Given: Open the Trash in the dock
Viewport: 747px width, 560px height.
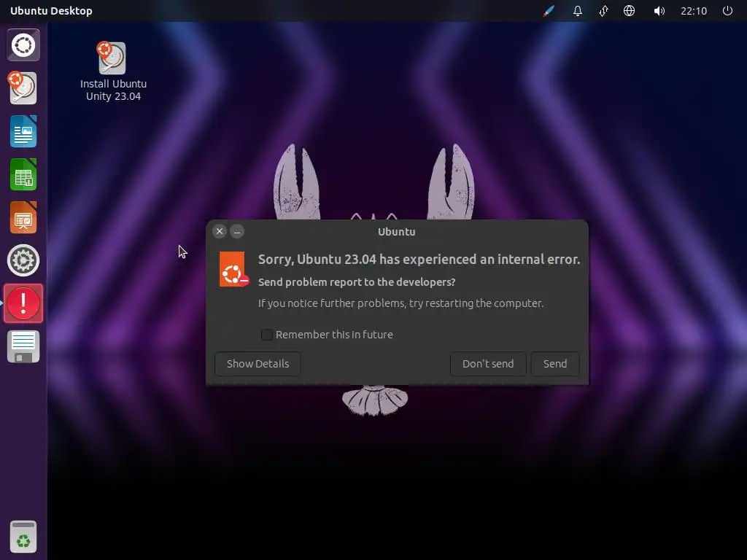Looking at the screenshot, I should pyautogui.click(x=23, y=537).
